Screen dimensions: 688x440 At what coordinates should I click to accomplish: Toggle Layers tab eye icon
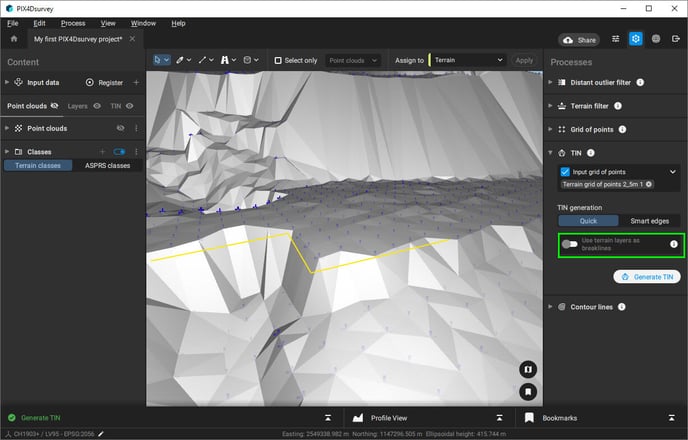97,106
